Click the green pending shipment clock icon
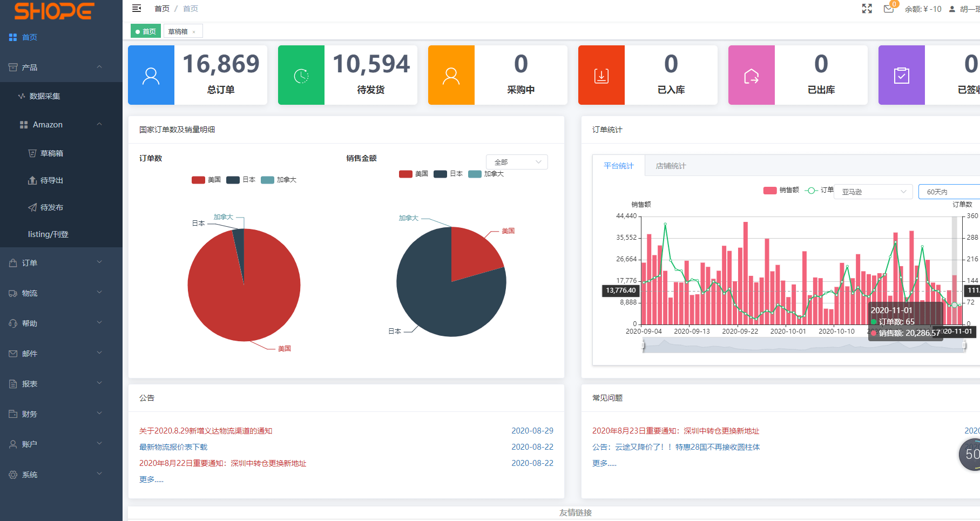The height and width of the screenshot is (521, 980). point(301,75)
